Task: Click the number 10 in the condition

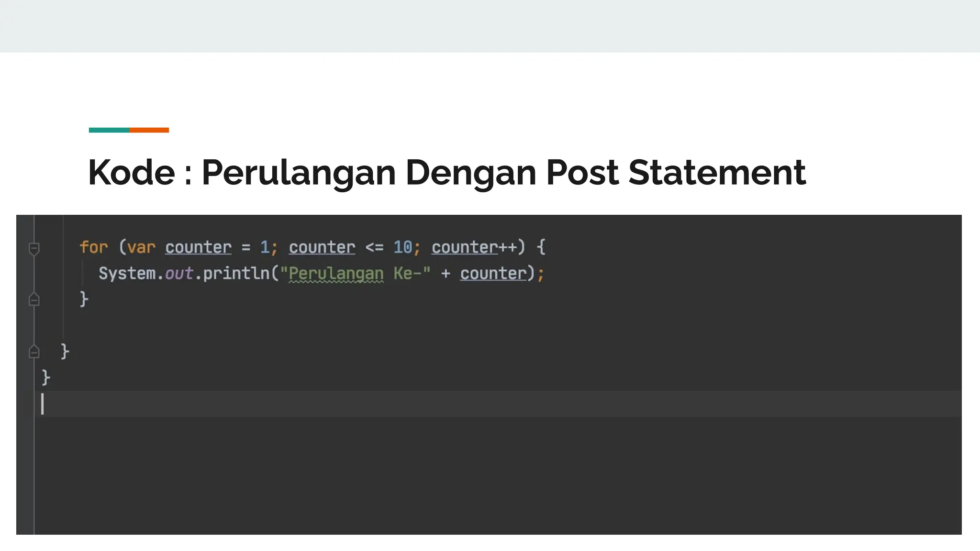Action: click(402, 247)
